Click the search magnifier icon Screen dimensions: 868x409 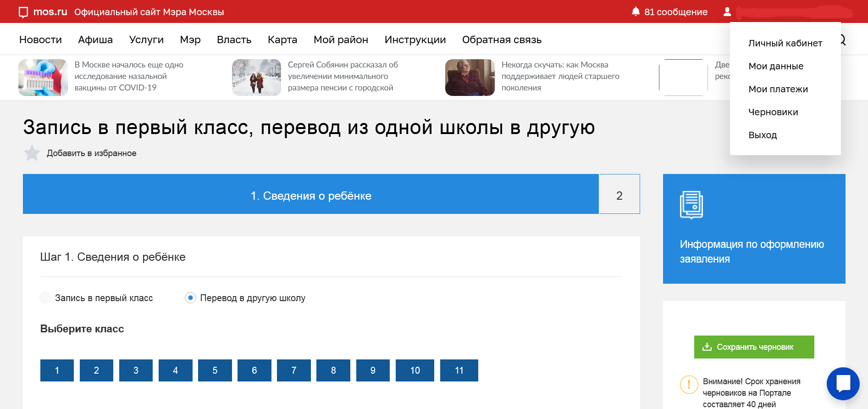coord(843,40)
